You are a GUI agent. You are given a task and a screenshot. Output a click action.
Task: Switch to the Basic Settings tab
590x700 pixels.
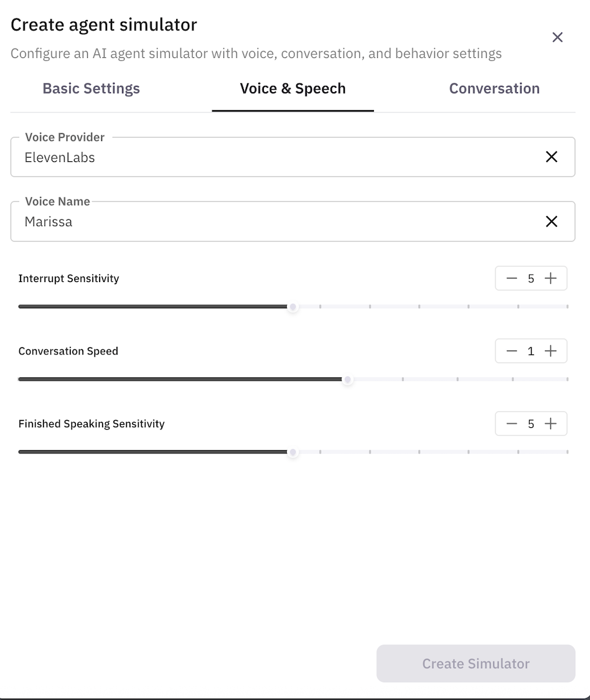coord(91,88)
